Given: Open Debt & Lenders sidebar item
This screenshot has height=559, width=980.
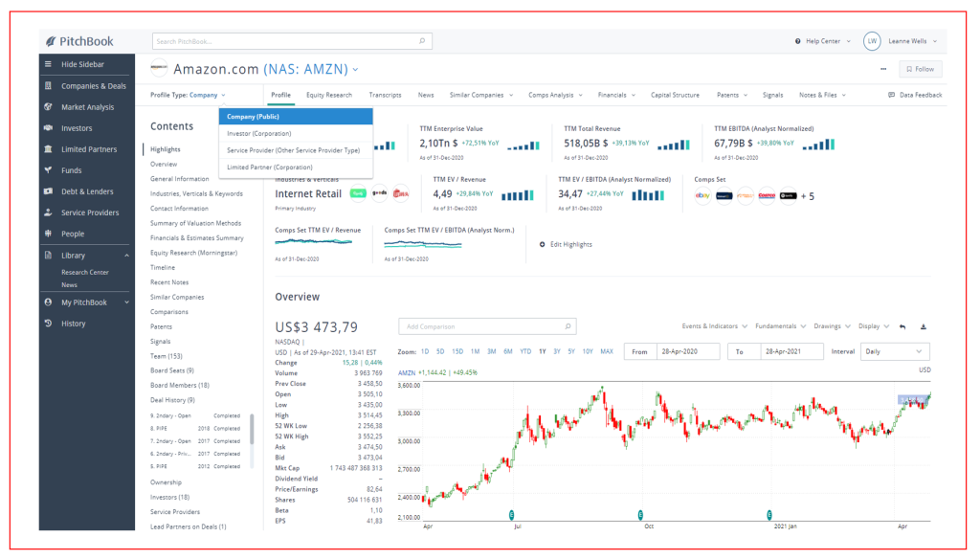Looking at the screenshot, I should tap(87, 191).
